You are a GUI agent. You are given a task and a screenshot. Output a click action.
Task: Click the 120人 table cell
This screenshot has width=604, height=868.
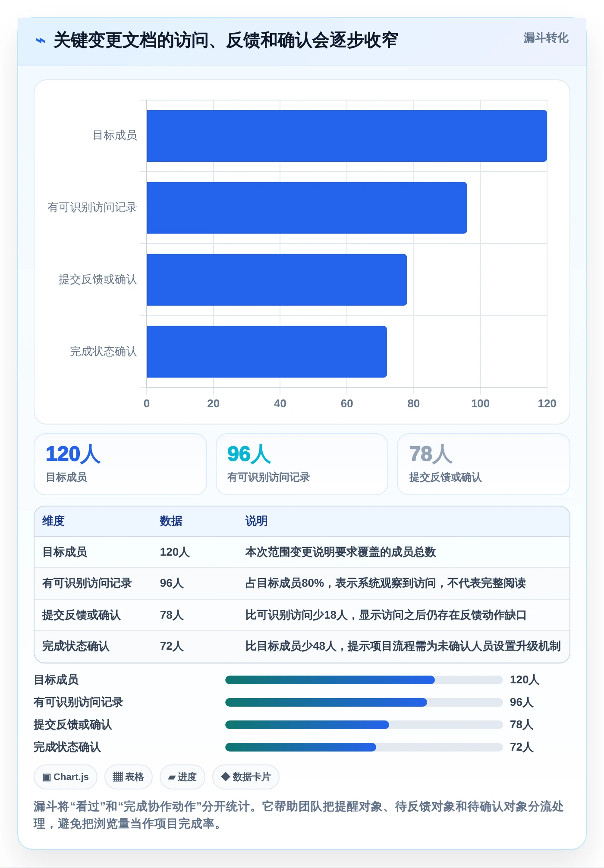[175, 552]
